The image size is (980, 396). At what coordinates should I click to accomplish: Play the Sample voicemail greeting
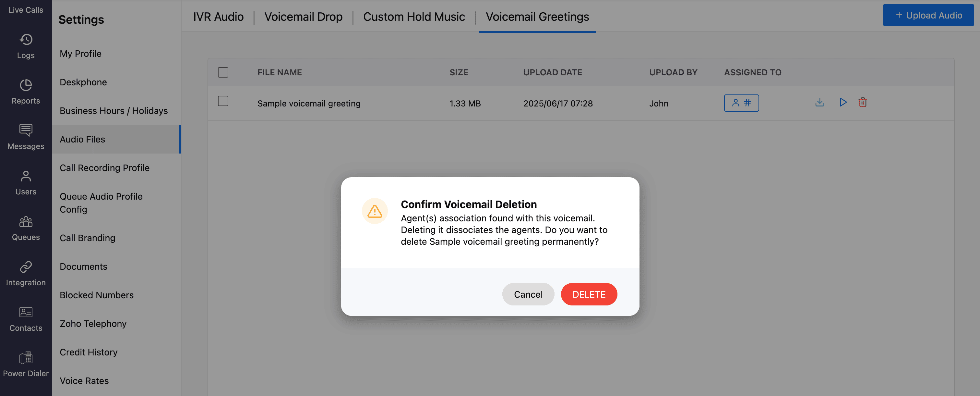[843, 103]
